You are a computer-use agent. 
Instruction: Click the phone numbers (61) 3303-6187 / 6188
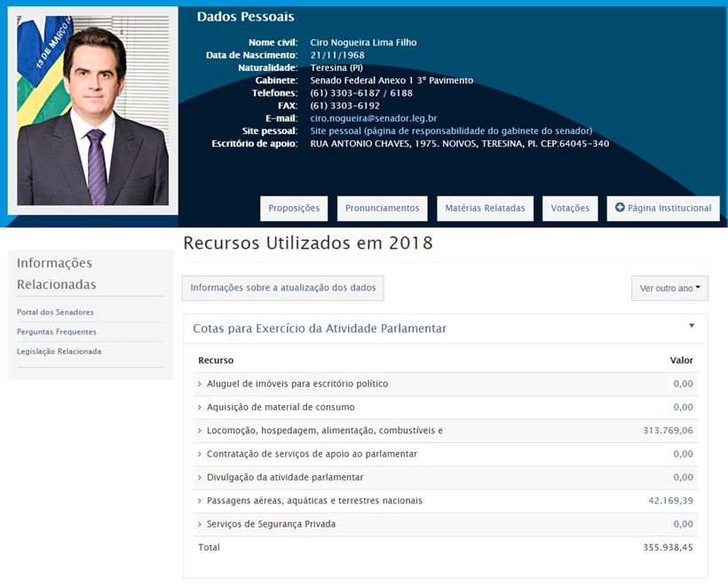click(x=361, y=93)
